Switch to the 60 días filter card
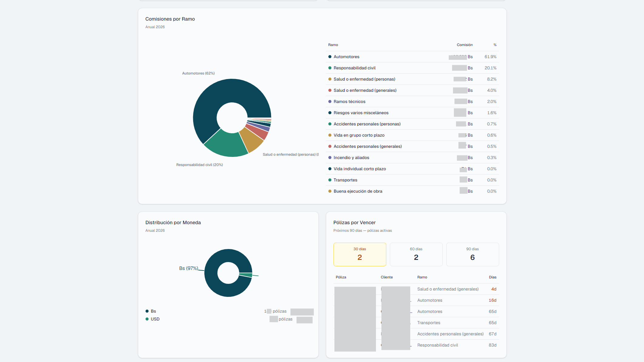This screenshot has height=362, width=644. [x=416, y=254]
